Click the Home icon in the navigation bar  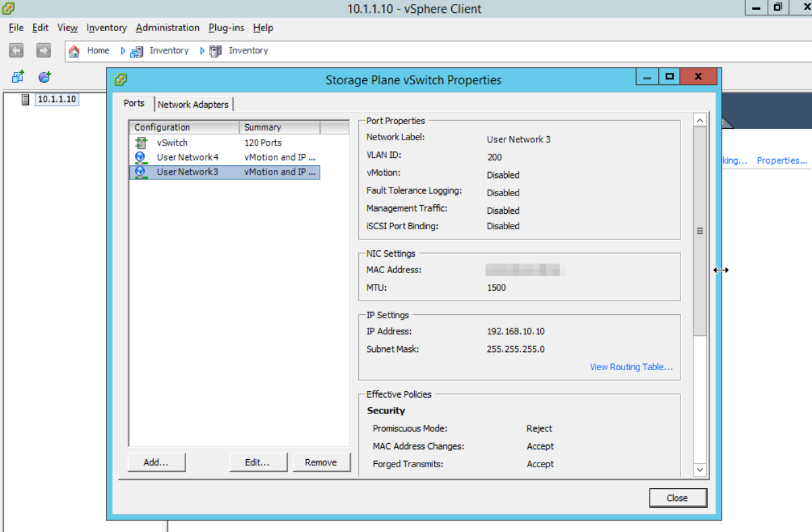[x=74, y=50]
